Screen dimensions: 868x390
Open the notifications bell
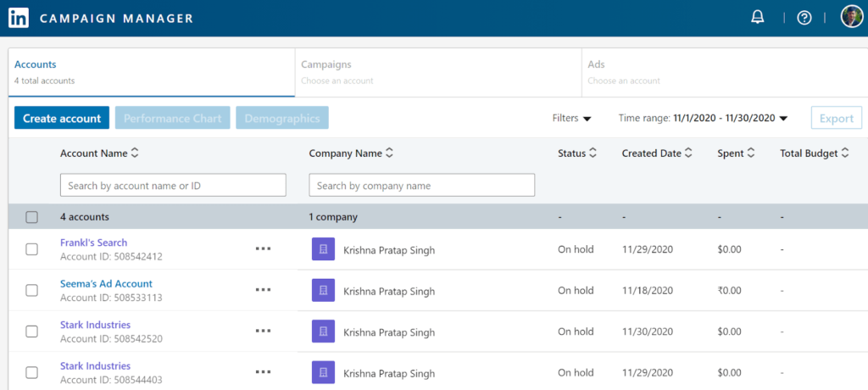point(757,17)
